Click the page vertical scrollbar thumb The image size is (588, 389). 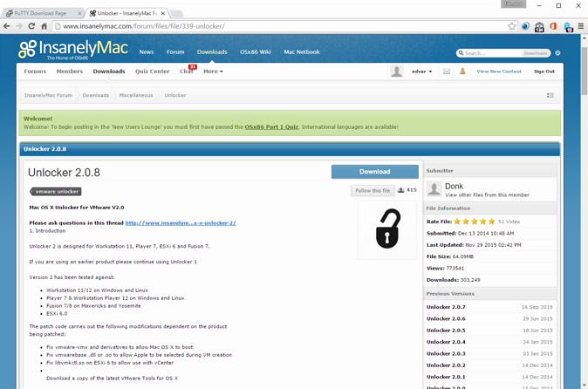point(584,70)
